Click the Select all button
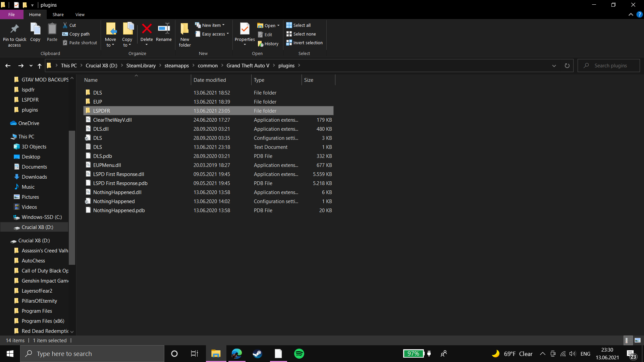Image resolution: width=644 pixels, height=362 pixels. pyautogui.click(x=298, y=25)
